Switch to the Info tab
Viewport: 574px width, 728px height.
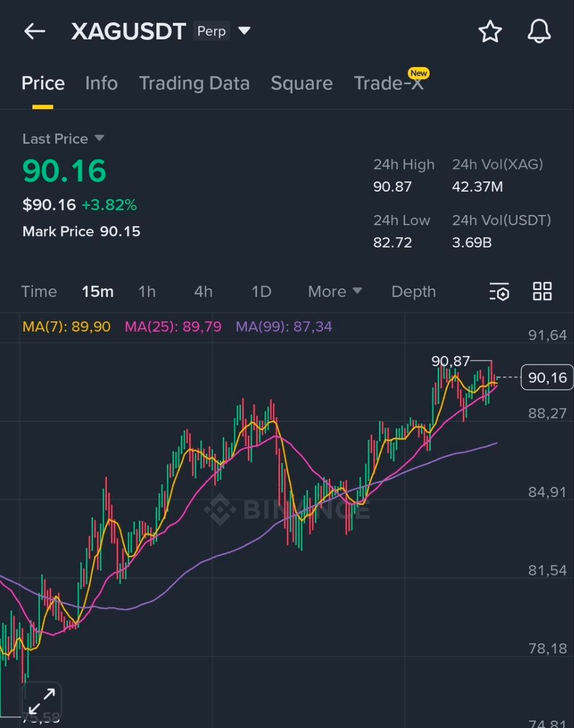(x=101, y=84)
